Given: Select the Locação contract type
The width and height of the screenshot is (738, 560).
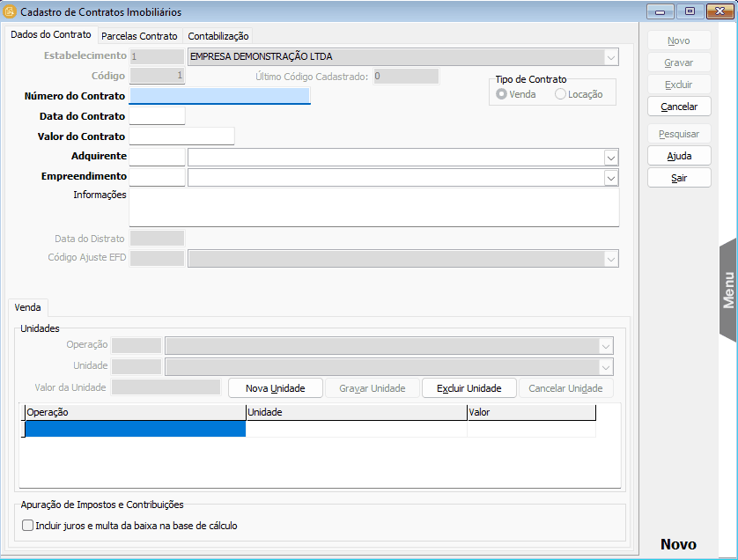Looking at the screenshot, I should pos(561,94).
